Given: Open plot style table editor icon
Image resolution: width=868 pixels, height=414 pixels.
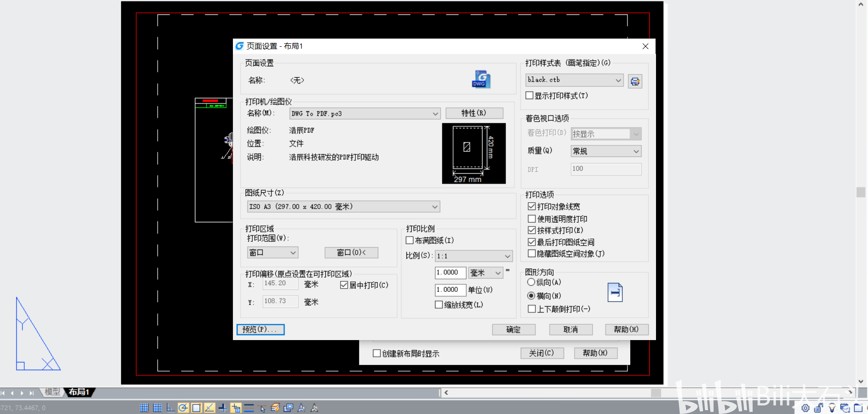Looking at the screenshot, I should coord(635,82).
